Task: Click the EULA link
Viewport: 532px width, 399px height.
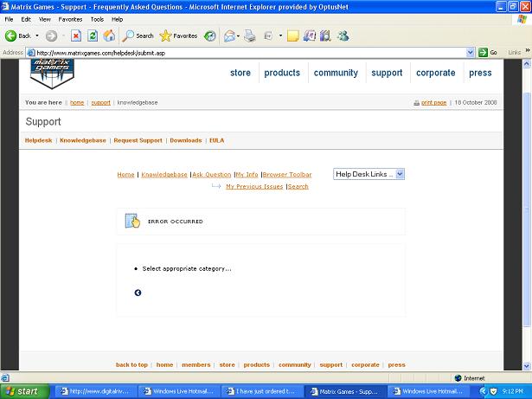Action: tap(216, 140)
